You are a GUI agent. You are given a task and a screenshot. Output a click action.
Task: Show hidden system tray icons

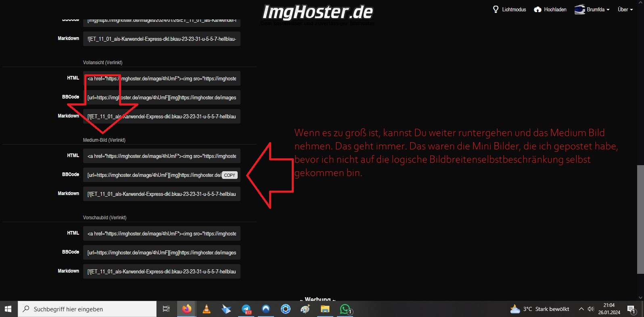pyautogui.click(x=581, y=309)
